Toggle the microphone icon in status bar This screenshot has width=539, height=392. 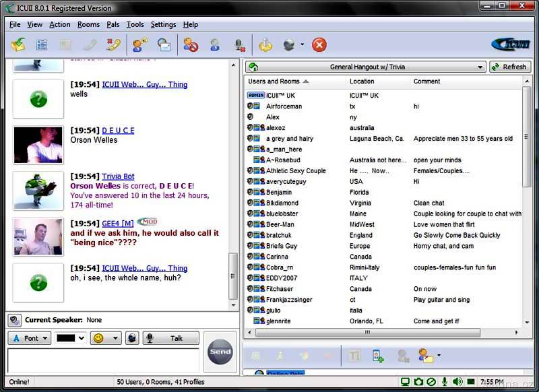(444, 382)
